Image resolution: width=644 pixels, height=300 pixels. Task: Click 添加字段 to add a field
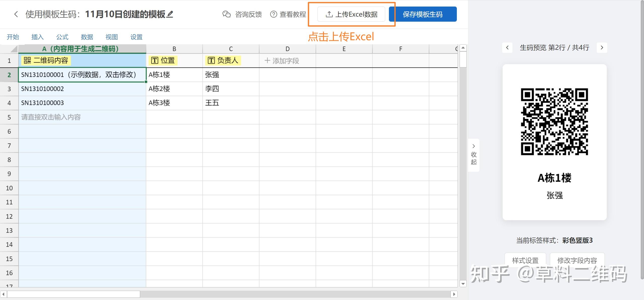(282, 61)
